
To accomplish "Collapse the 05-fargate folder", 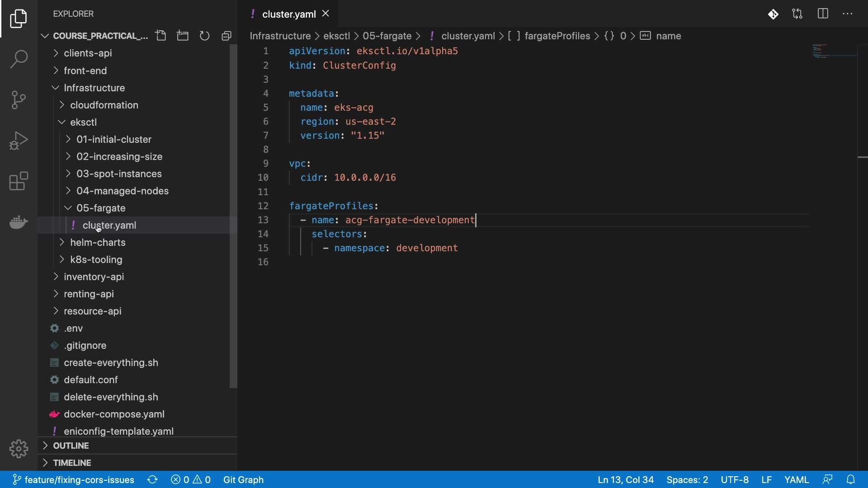I will tap(101, 208).
